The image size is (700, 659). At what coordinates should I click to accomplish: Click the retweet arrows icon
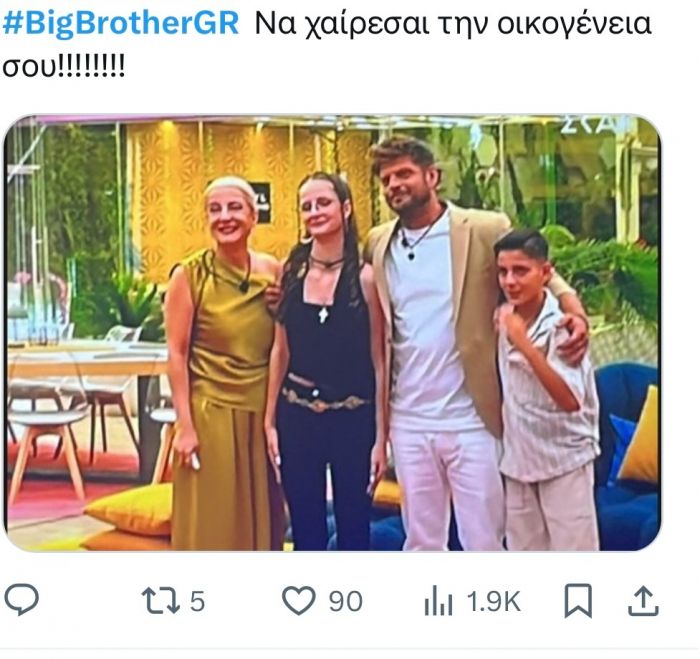[161, 601]
